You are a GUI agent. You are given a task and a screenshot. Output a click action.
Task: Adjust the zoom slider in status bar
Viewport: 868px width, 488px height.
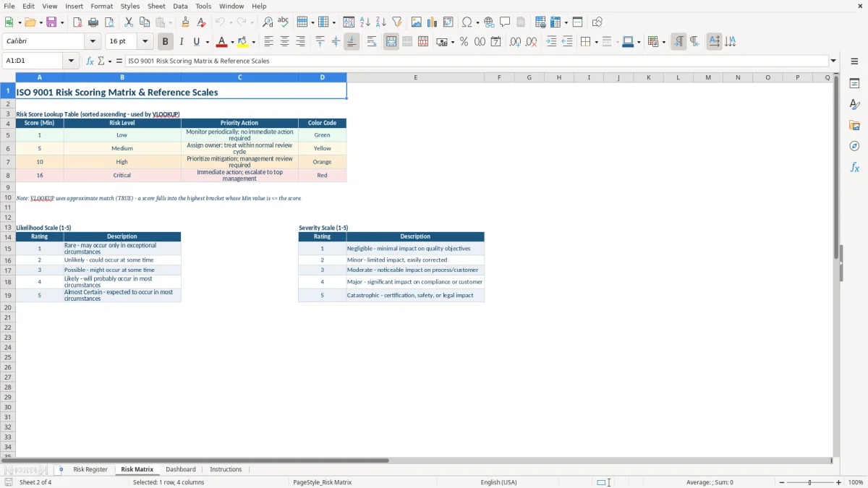(809, 482)
